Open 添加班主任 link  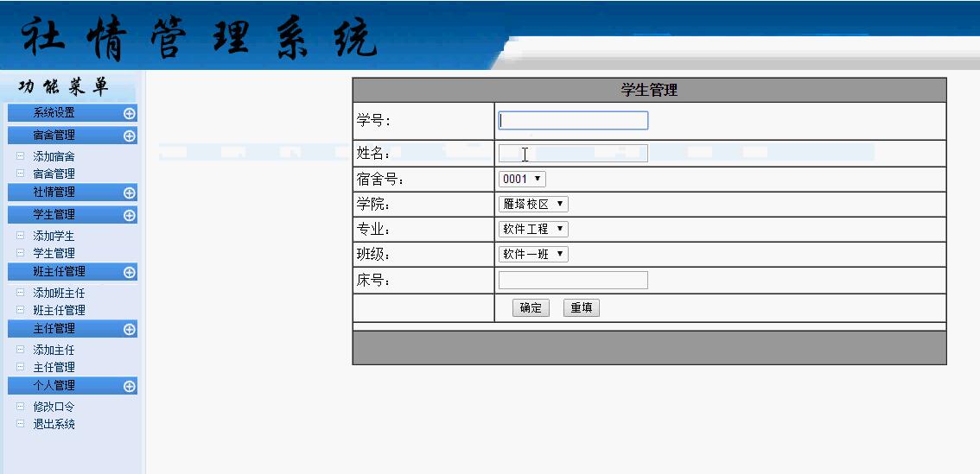[59, 293]
